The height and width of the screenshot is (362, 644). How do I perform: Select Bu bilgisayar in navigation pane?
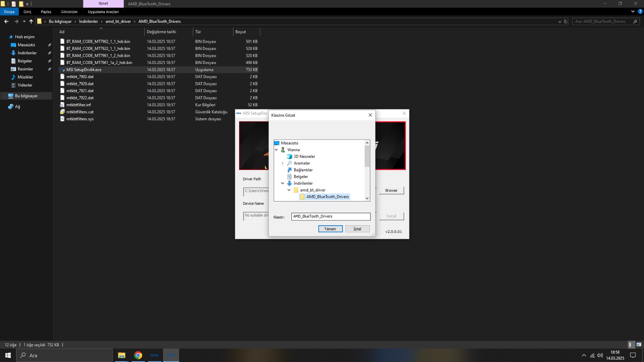(x=26, y=96)
